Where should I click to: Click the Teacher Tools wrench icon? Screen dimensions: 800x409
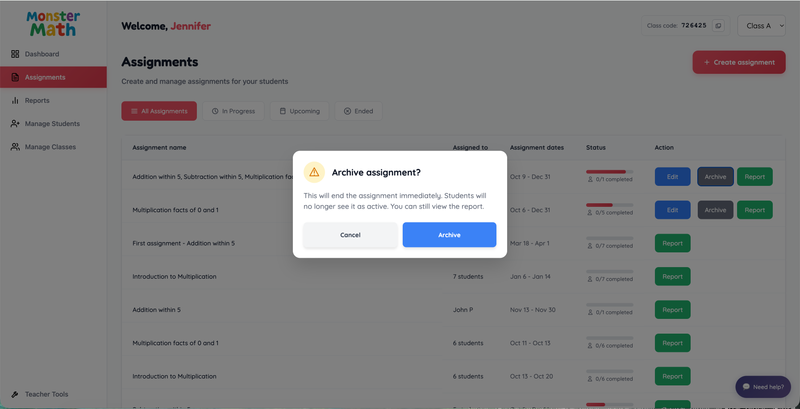coord(15,394)
